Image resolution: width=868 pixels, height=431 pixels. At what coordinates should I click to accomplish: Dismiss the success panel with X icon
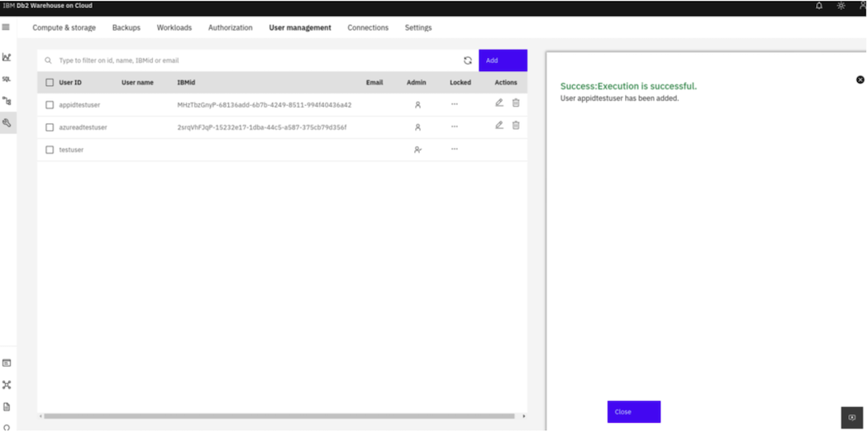click(861, 79)
